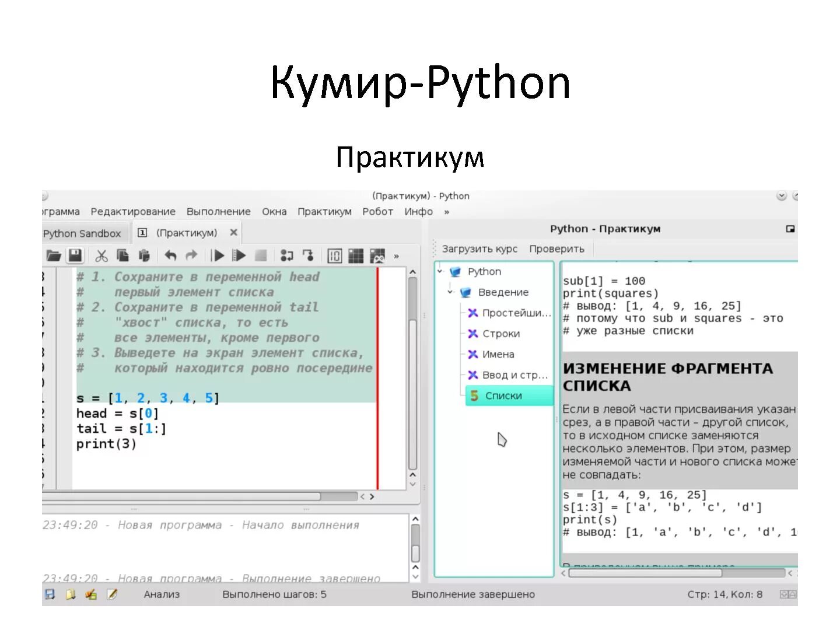Run in test mode via filmstrip play icon
840x630 pixels.
(239, 256)
